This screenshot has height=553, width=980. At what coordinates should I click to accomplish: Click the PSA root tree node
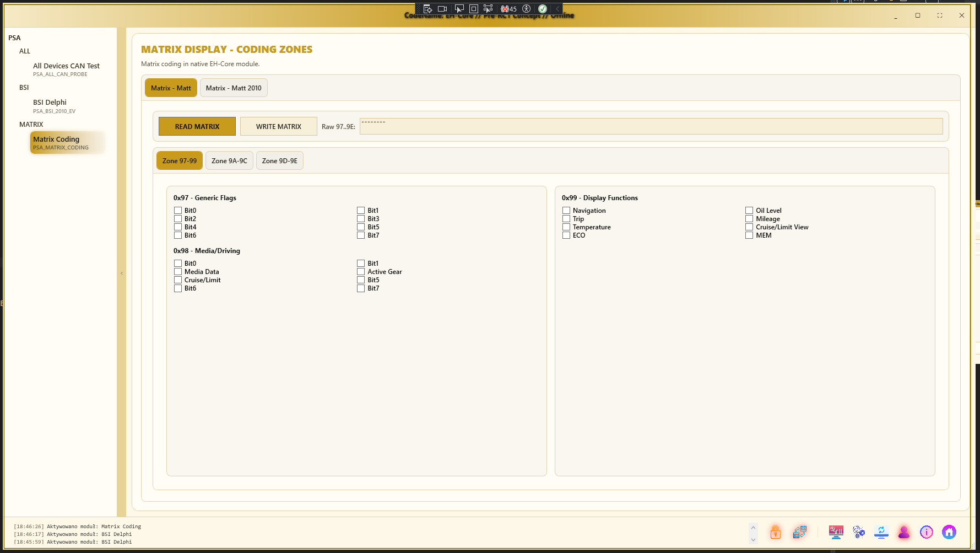tap(14, 37)
